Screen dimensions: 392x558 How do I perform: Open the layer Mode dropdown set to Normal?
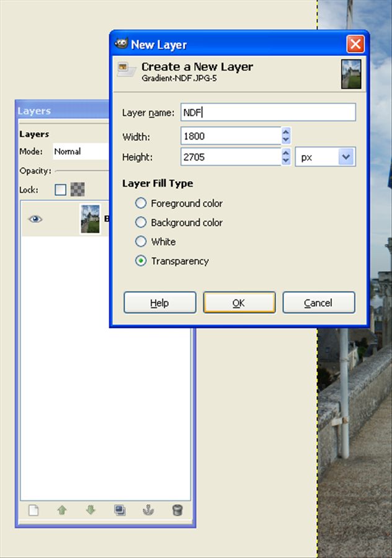coord(81,152)
